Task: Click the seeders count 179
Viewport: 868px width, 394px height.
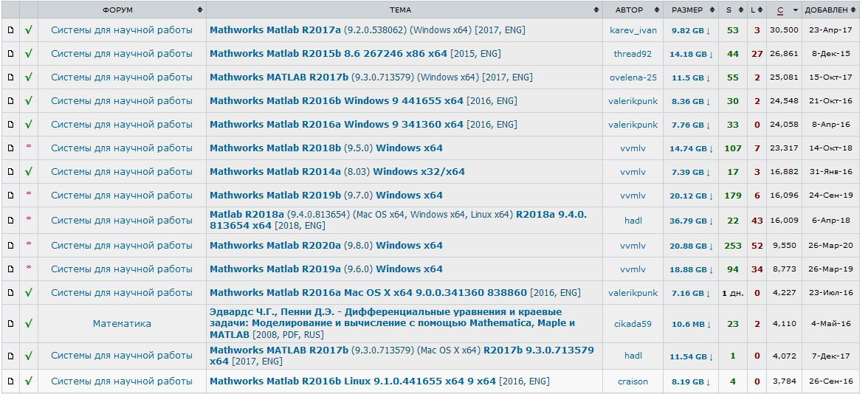Action: 733,196
